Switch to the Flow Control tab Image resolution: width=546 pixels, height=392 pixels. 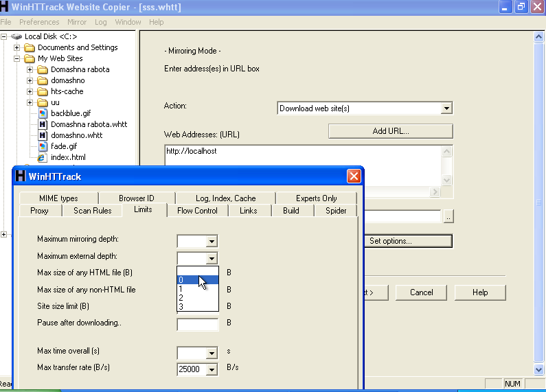click(x=197, y=211)
